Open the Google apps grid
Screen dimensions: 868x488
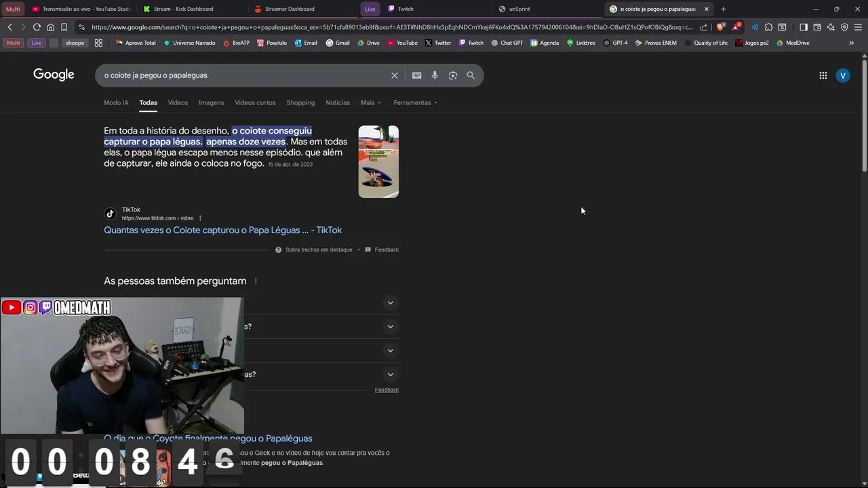coord(823,75)
